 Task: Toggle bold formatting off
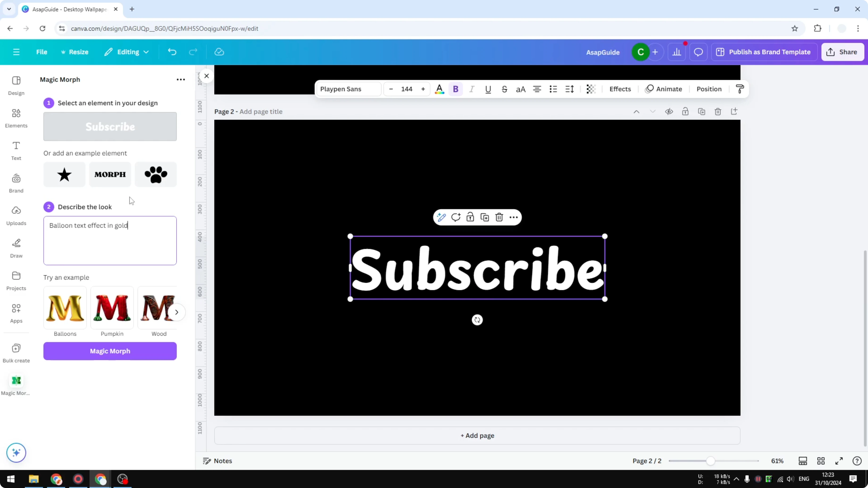click(455, 89)
